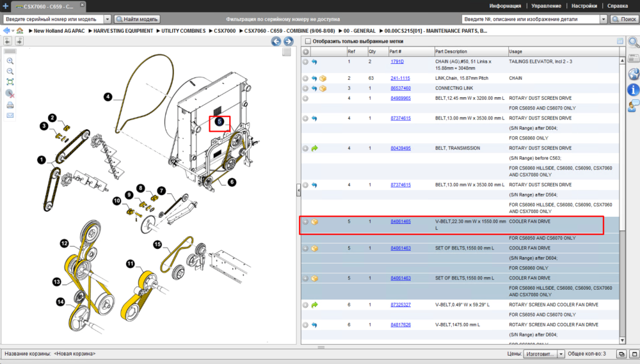Viewport: 640px width, 364px height.
Task: Open the history dropdown beside the back arrow
Action: [13, 31]
